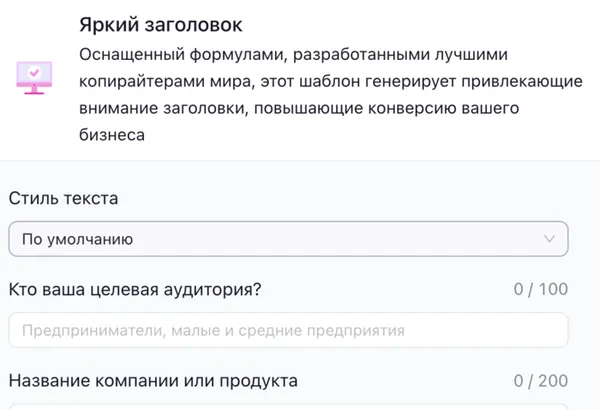
Task: Click the Кто ваша целевая аудитория? label
Action: pos(135,290)
